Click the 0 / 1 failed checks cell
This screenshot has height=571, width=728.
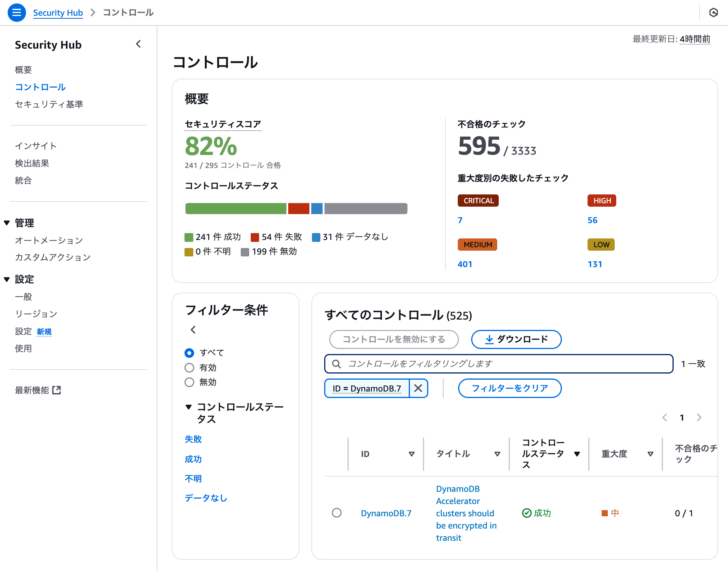click(x=684, y=513)
